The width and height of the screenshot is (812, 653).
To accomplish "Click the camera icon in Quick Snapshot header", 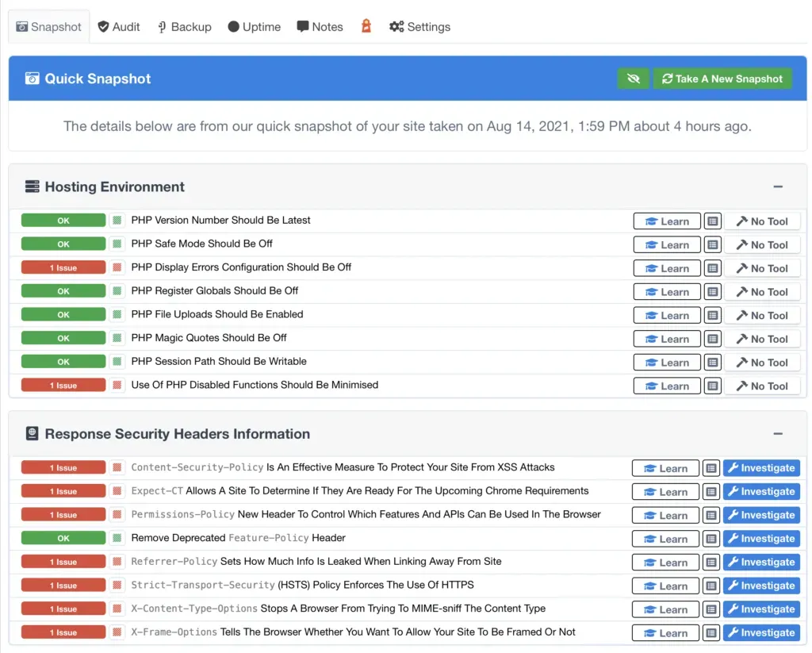I will coord(33,79).
